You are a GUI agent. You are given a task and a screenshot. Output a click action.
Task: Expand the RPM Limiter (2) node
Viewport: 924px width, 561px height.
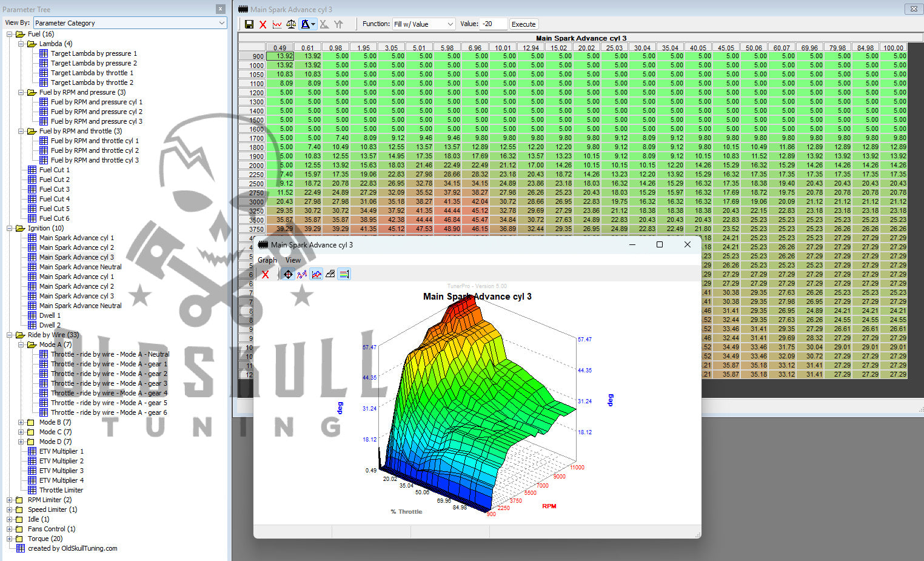click(10, 500)
